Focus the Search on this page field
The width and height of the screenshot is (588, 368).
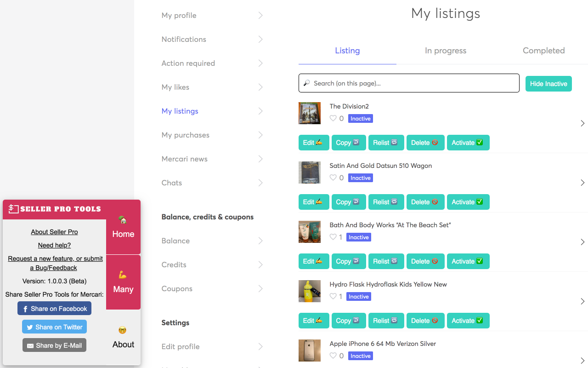(x=409, y=83)
